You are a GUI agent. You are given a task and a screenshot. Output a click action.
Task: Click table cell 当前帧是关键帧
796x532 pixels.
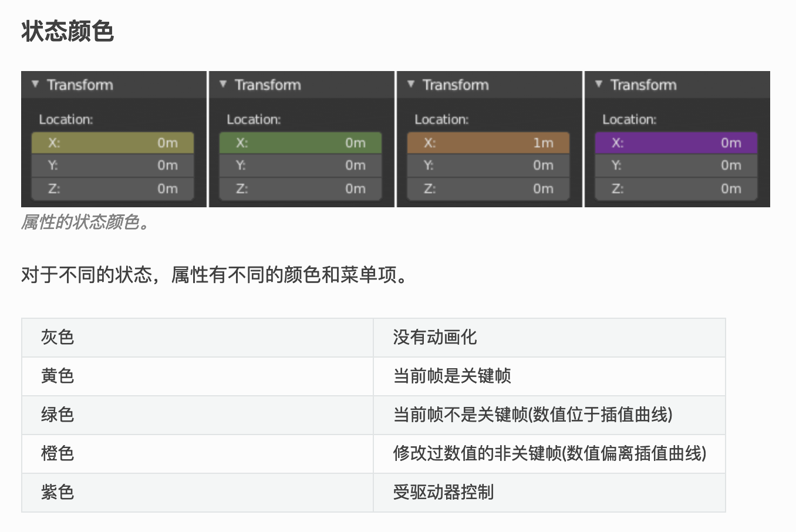[549, 376]
